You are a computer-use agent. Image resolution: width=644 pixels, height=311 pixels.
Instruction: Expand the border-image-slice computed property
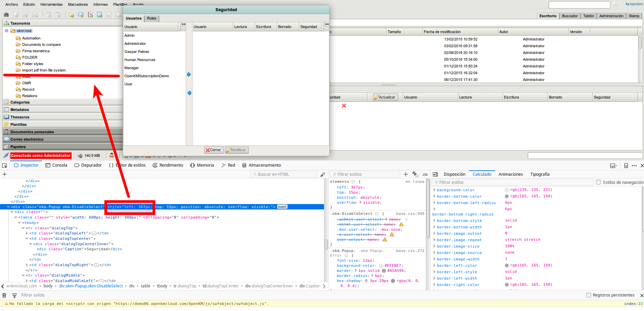tap(434, 246)
